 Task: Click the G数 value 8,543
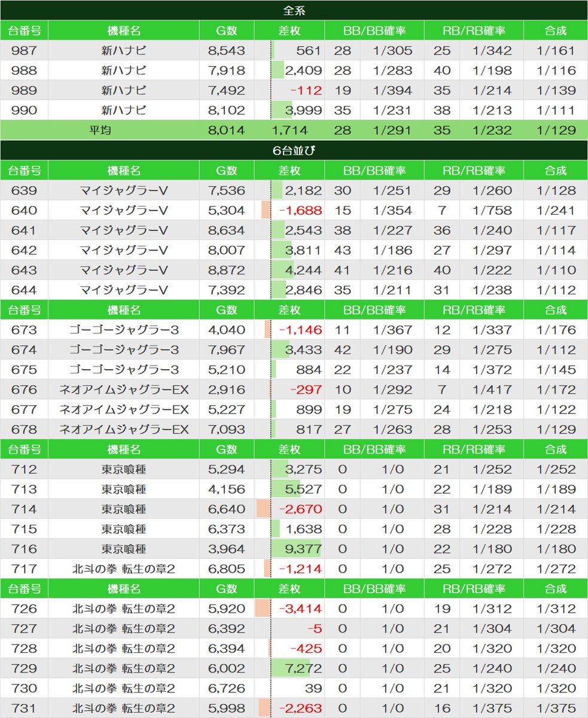tap(227, 50)
